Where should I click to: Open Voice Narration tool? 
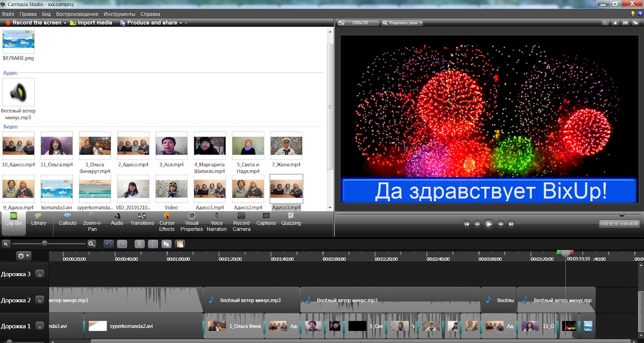[x=217, y=223]
